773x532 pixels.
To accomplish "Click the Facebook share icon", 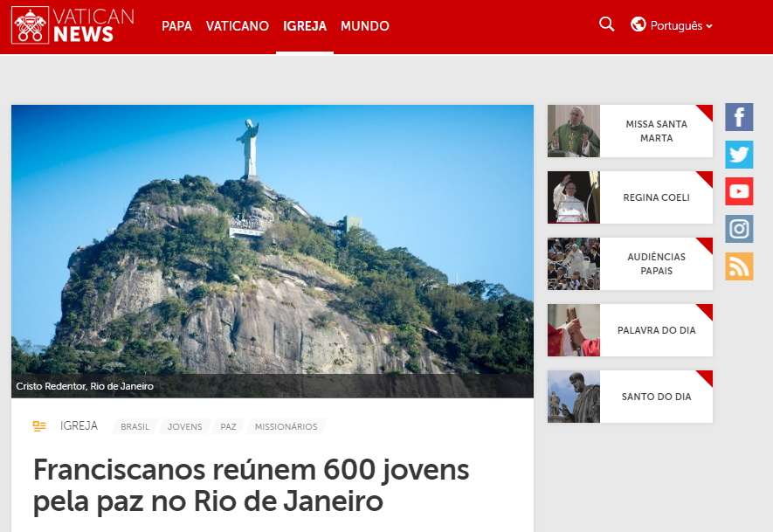I will (739, 117).
